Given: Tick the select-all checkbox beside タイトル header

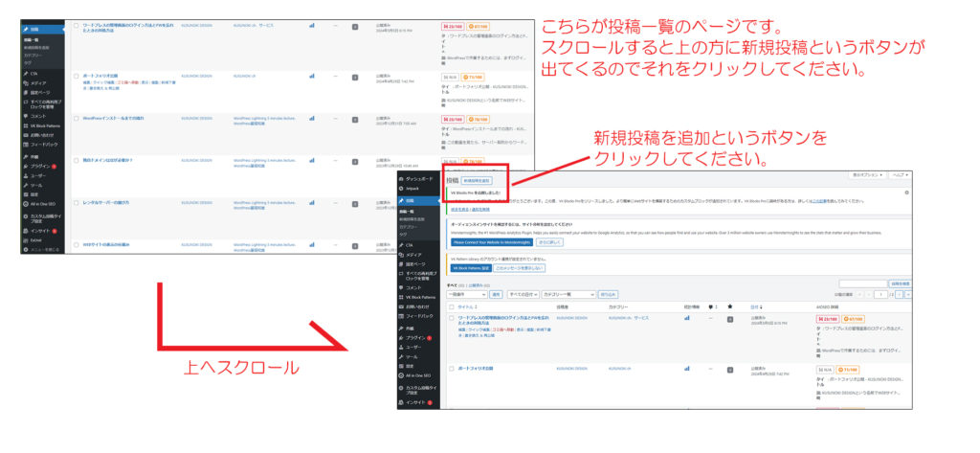Looking at the screenshot, I should coord(451,306).
